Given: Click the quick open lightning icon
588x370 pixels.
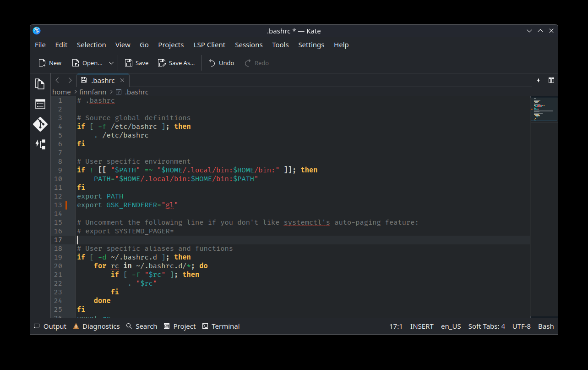Looking at the screenshot, I should 539,80.
